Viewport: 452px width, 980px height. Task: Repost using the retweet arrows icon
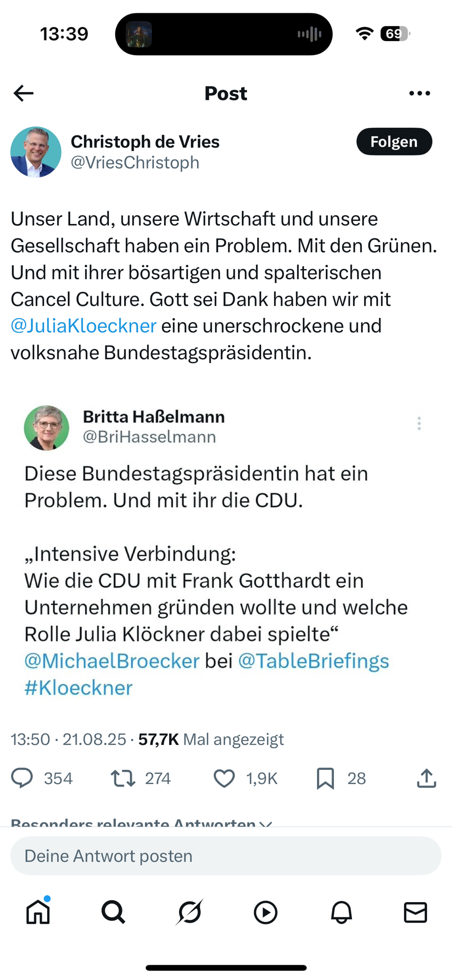point(123,778)
